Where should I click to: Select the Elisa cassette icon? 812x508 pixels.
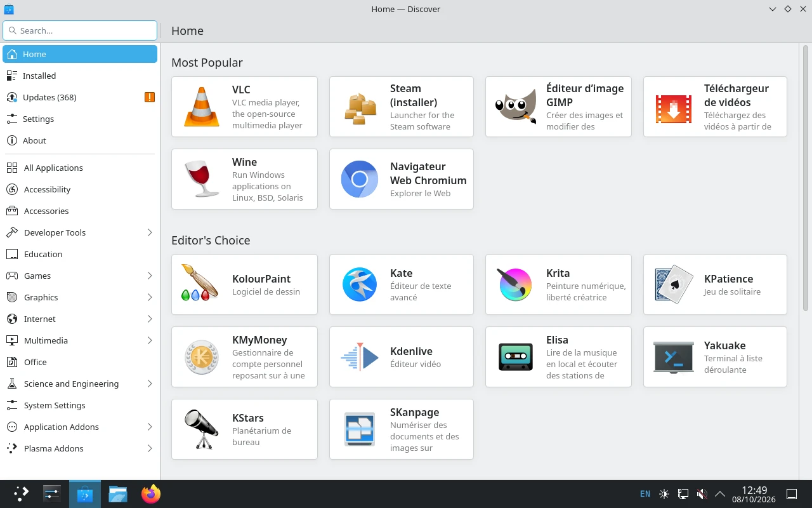click(516, 357)
